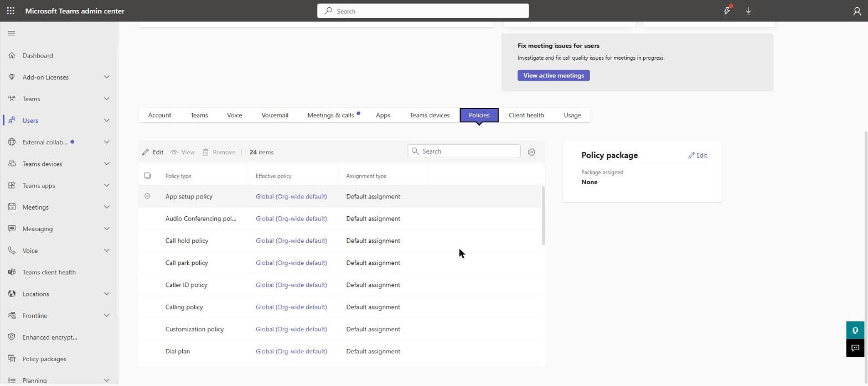This screenshot has height=386, width=868.
Task: Edit the Policy package
Action: point(697,155)
